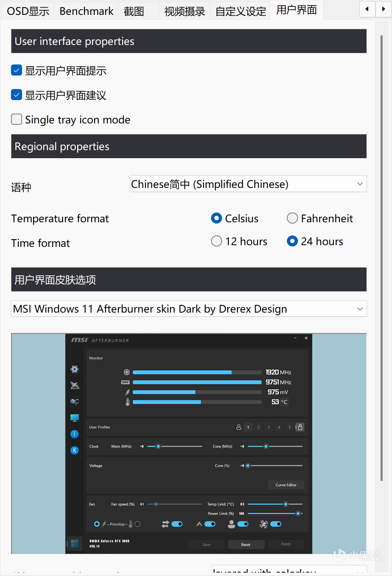Click the OC Scanner icon in preview sidebar

pyautogui.click(x=75, y=401)
